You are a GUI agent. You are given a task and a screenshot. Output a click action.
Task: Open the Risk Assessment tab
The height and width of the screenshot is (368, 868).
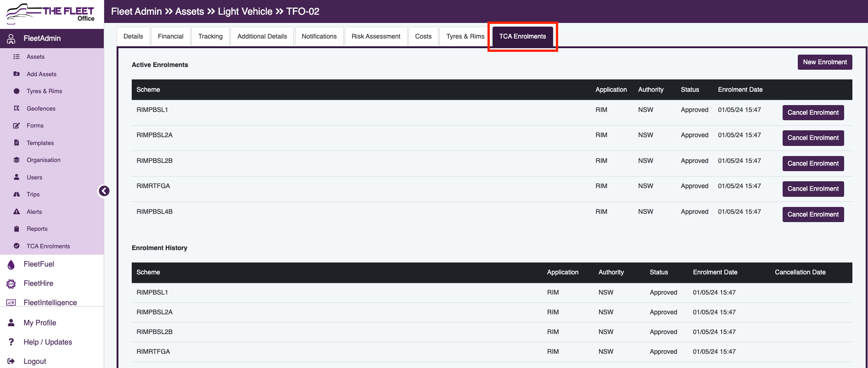pyautogui.click(x=376, y=36)
